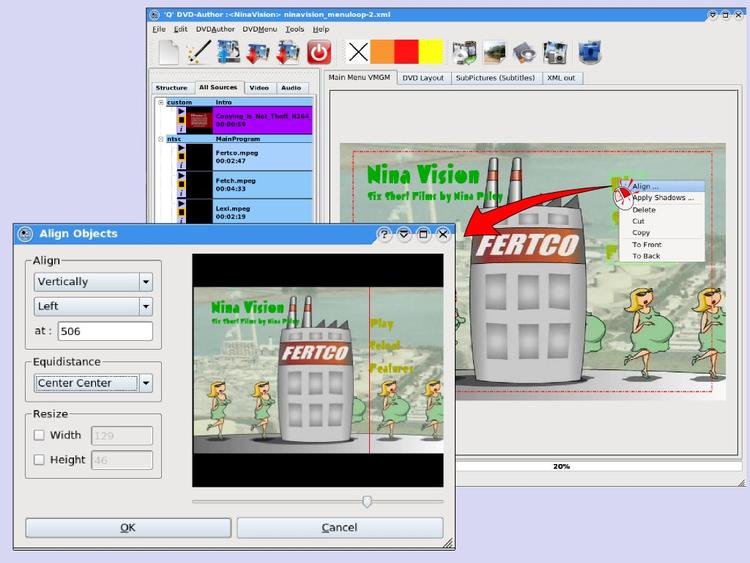Click the play arrow of Fetch.mpeg
Image resolution: width=750 pixels, height=563 pixels.
point(181,176)
